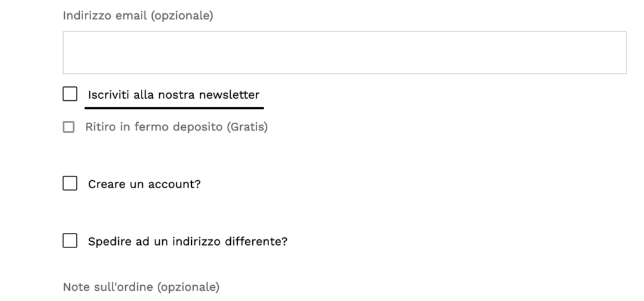Select free pickup at depot checkbox
The height and width of the screenshot is (301, 644).
tap(69, 127)
